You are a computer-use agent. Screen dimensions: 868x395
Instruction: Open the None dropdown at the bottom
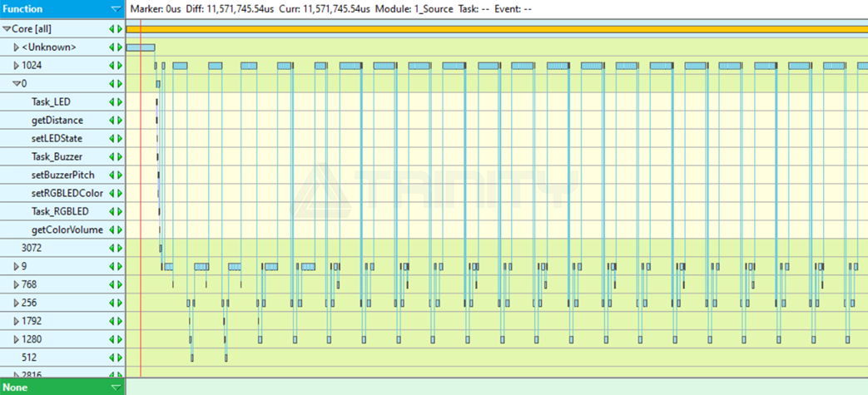tap(115, 388)
